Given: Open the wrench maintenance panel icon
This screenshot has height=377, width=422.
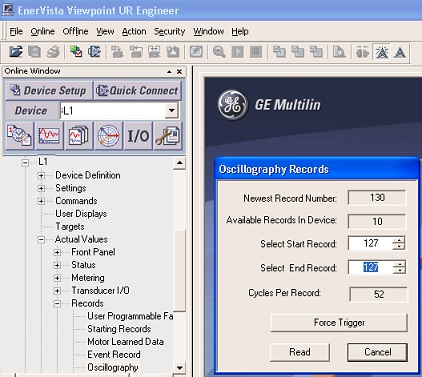Looking at the screenshot, I should pyautogui.click(x=168, y=136).
